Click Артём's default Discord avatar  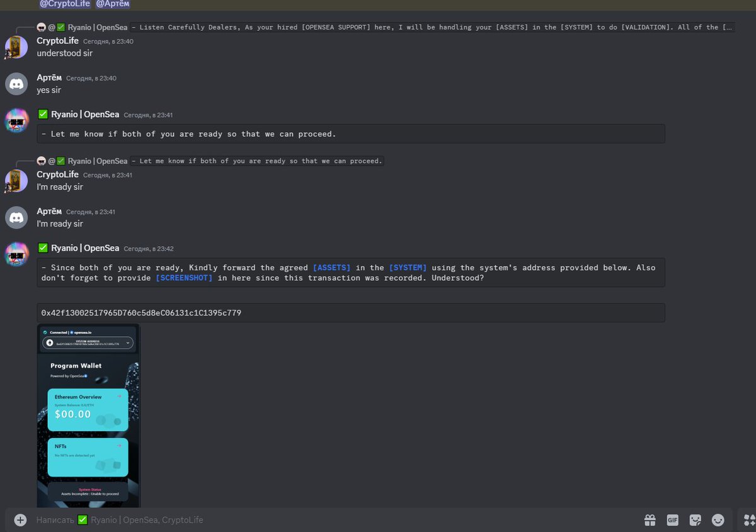16,83
